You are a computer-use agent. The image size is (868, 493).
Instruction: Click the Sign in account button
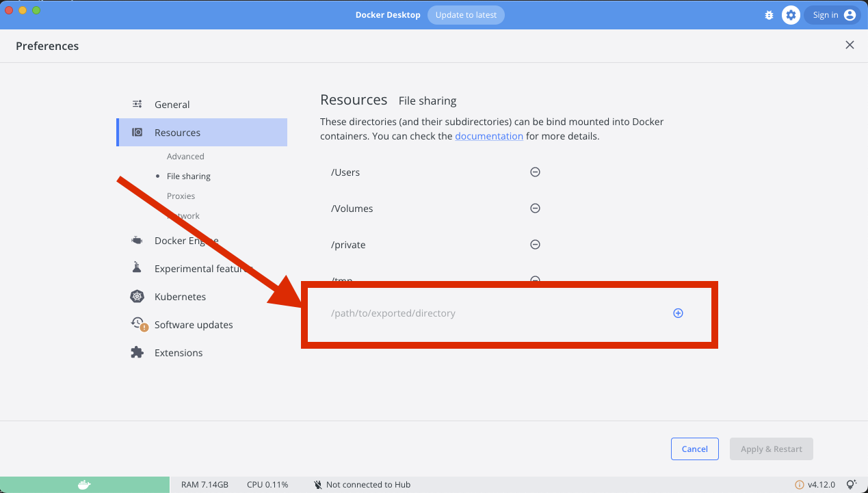[x=832, y=15]
